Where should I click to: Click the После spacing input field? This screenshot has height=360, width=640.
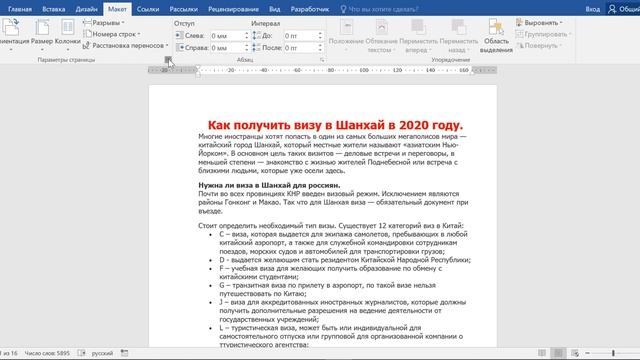(300, 48)
